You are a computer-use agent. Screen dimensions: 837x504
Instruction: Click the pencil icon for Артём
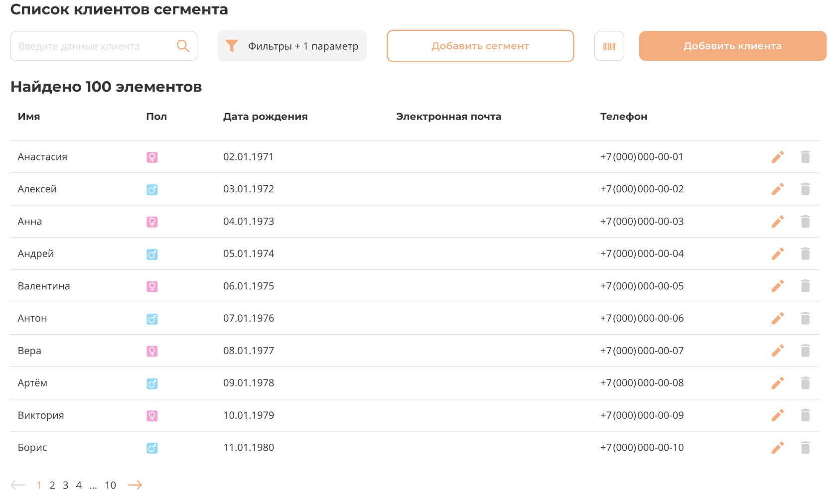pyautogui.click(x=777, y=383)
